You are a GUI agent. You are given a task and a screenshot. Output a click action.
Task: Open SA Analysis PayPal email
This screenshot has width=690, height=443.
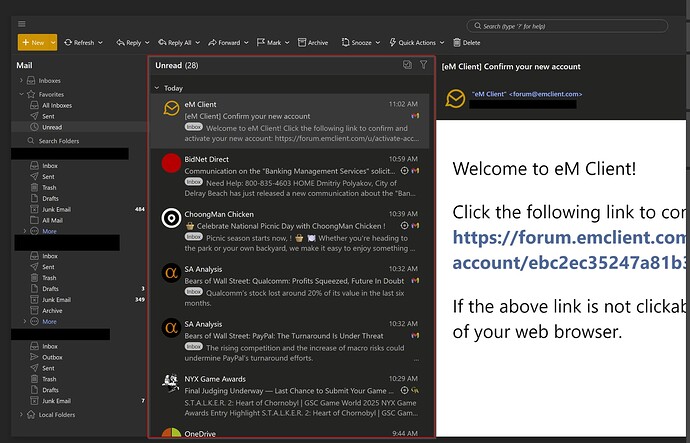290,341
